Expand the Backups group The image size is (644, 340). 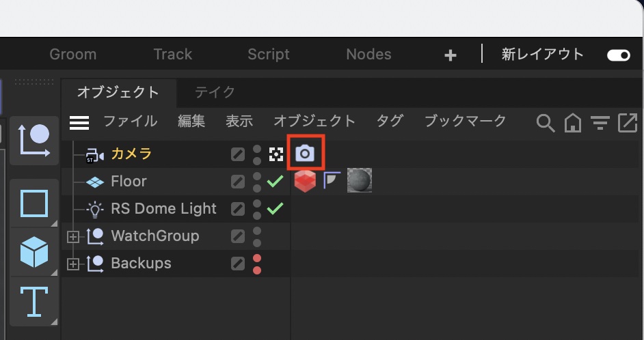point(73,264)
